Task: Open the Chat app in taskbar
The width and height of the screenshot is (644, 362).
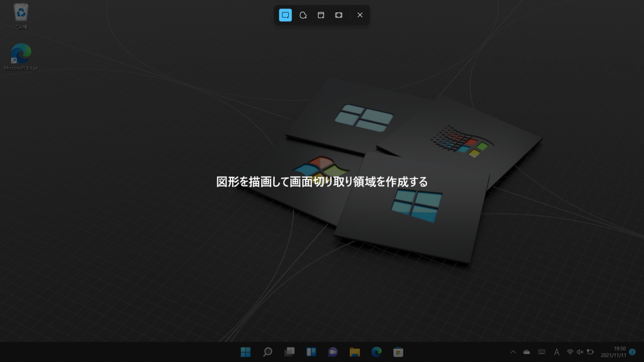Action: (333, 352)
